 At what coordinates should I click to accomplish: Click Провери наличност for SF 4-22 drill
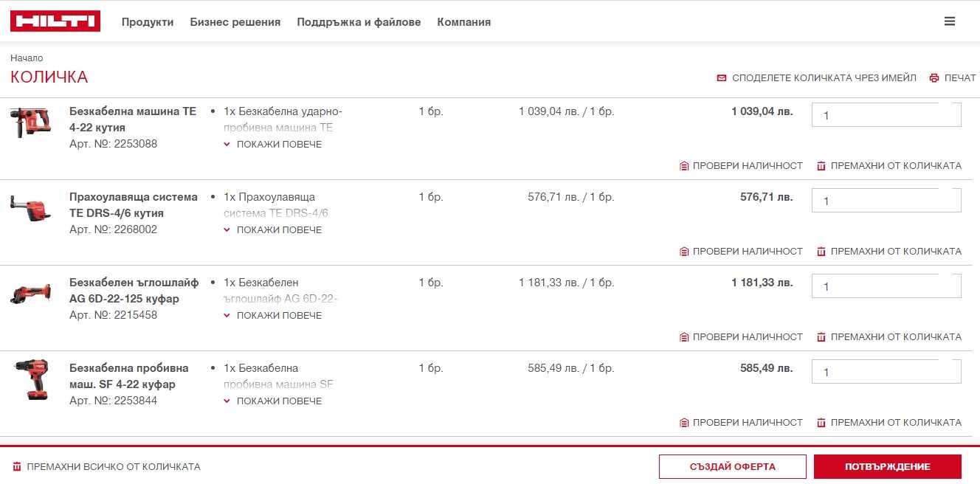[x=748, y=423]
